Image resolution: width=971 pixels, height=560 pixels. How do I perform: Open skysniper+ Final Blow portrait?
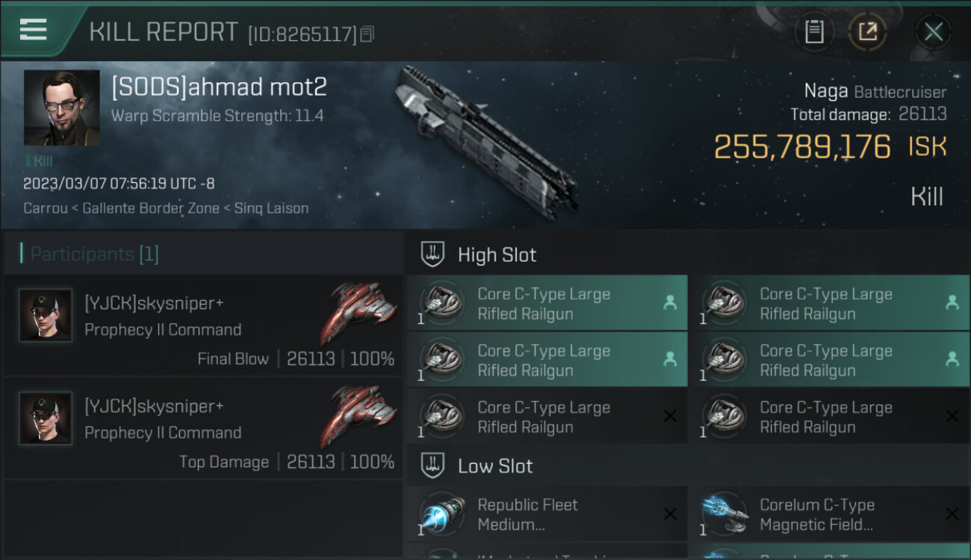pyautogui.click(x=46, y=315)
